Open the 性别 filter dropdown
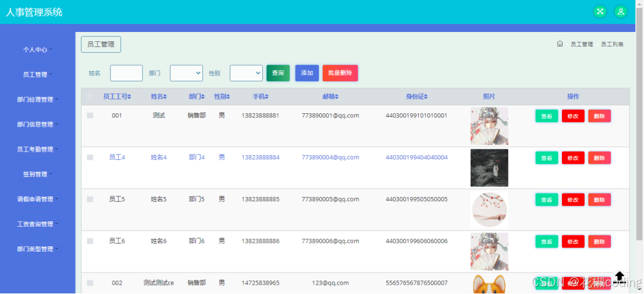Image resolution: width=644 pixels, height=294 pixels. point(247,73)
